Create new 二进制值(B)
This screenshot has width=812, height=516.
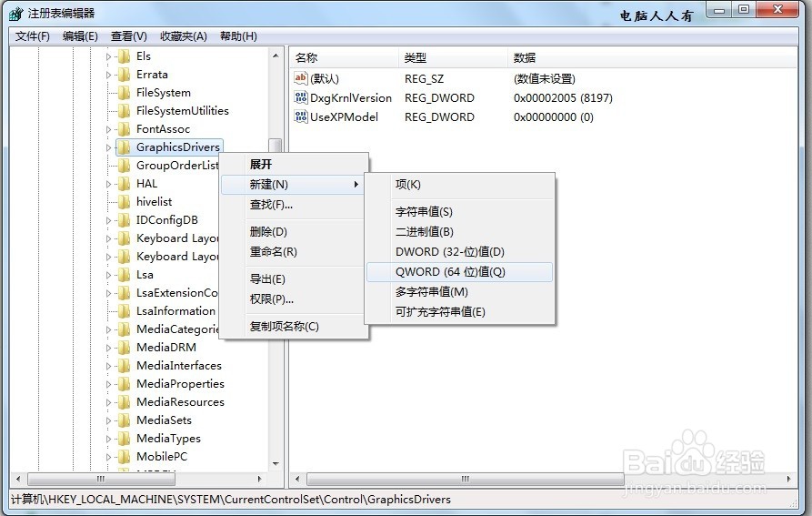460,231
